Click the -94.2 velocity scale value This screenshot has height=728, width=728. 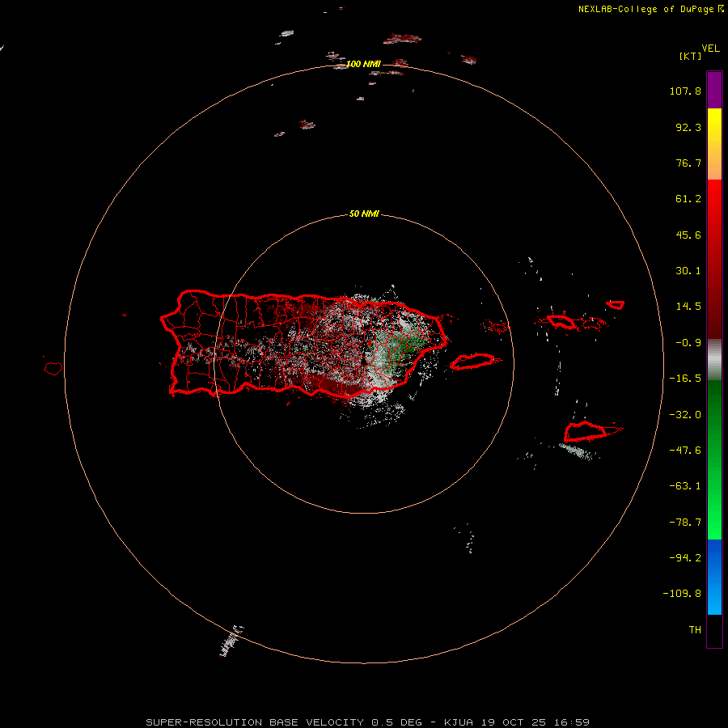pos(685,558)
